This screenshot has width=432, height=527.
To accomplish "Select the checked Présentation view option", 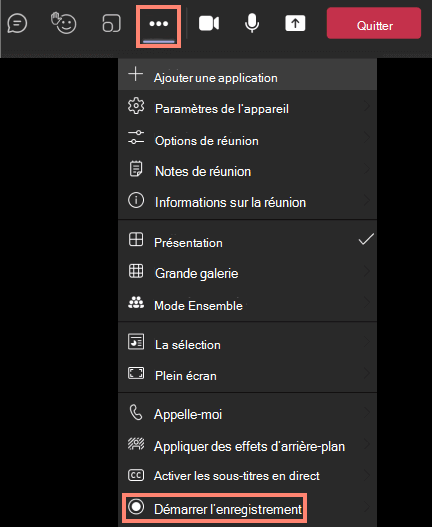I will coord(247,240).
